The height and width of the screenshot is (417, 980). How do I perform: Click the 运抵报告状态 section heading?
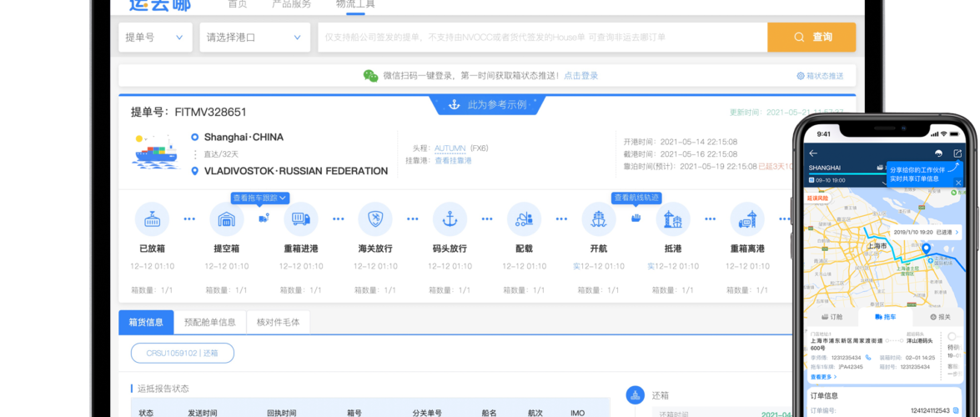coord(163,389)
